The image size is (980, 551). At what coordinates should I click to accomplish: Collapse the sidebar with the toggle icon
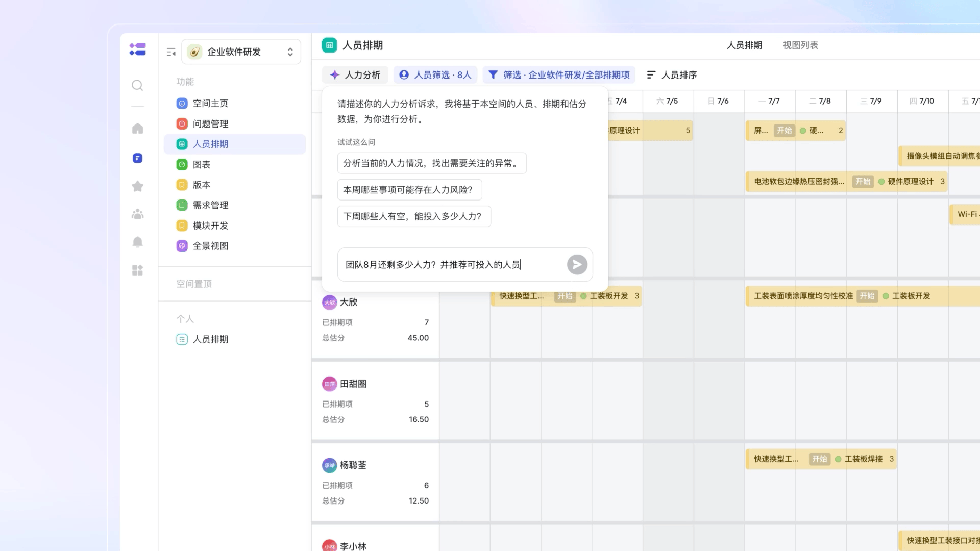point(171,52)
